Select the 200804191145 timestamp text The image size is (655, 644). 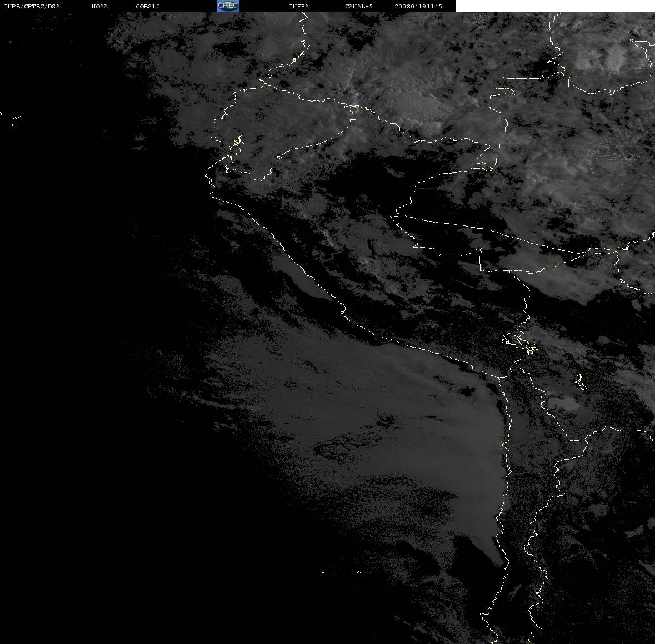418,6
